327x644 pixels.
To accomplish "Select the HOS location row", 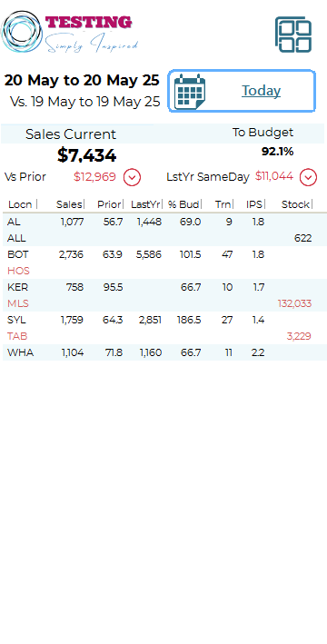I will pyautogui.click(x=164, y=271).
